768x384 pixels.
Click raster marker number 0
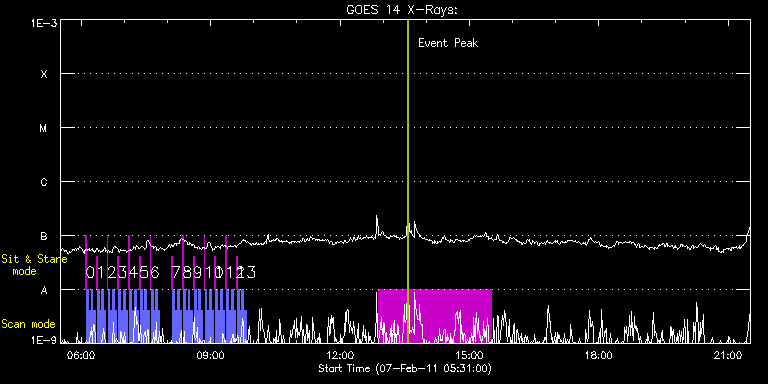coord(90,272)
